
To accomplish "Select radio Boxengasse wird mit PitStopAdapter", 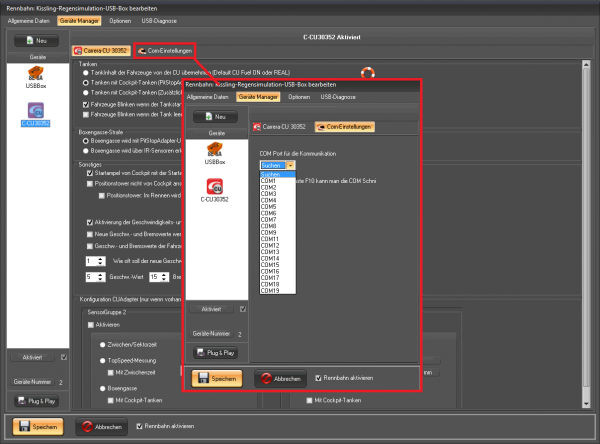I will pyautogui.click(x=86, y=141).
